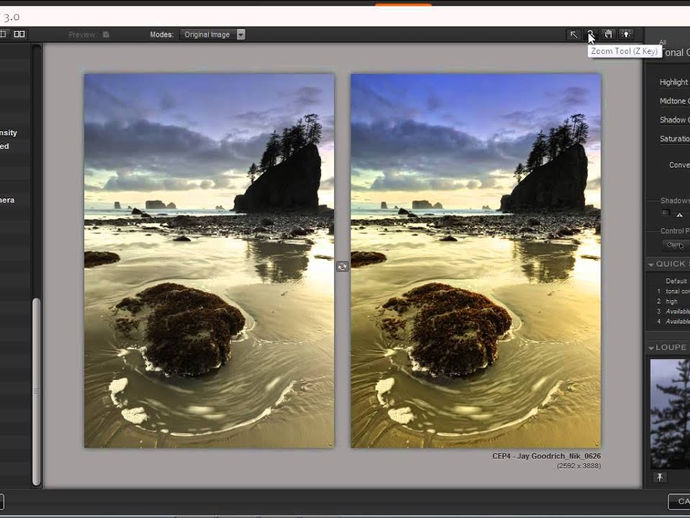Click the right filtered preview image
The height and width of the screenshot is (518, 690).
coord(476,261)
